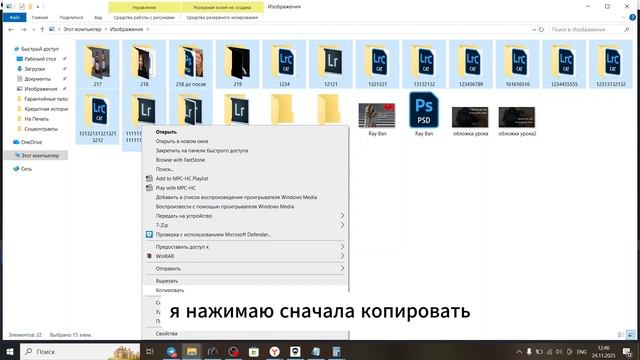Select 'обложка урока' image thumbnail
This screenshot has height=360, width=640.
pyautogui.click(x=470, y=121)
